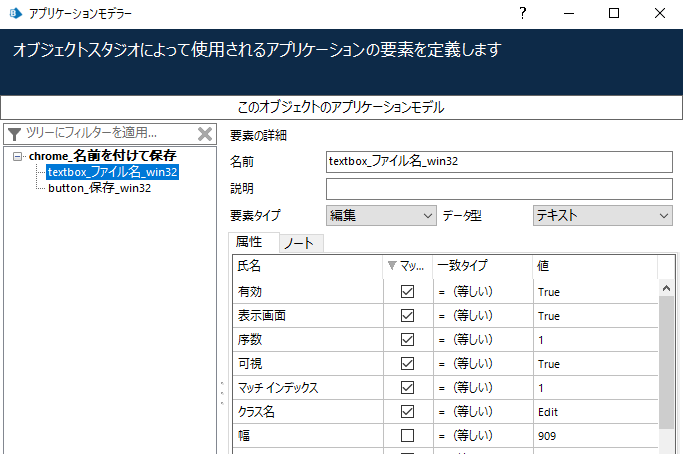Open match type dropdown for 序数 row
Viewport: 683px width, 454px height.
coord(483,339)
